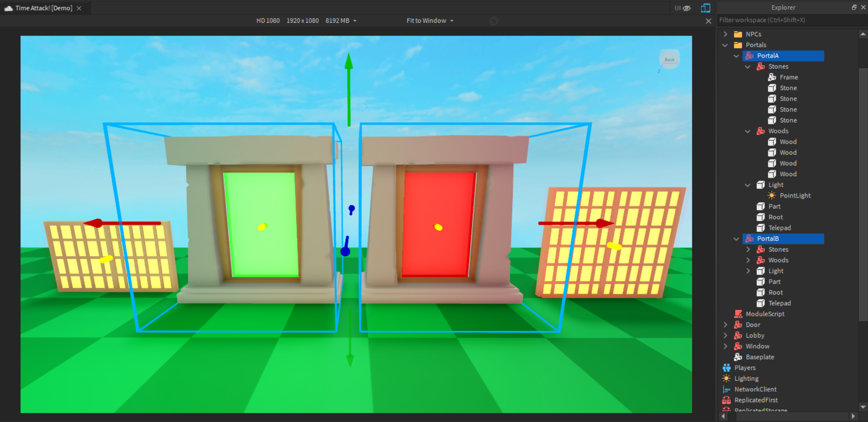The width and height of the screenshot is (868, 422).
Task: Expand the Window model
Action: point(725,346)
